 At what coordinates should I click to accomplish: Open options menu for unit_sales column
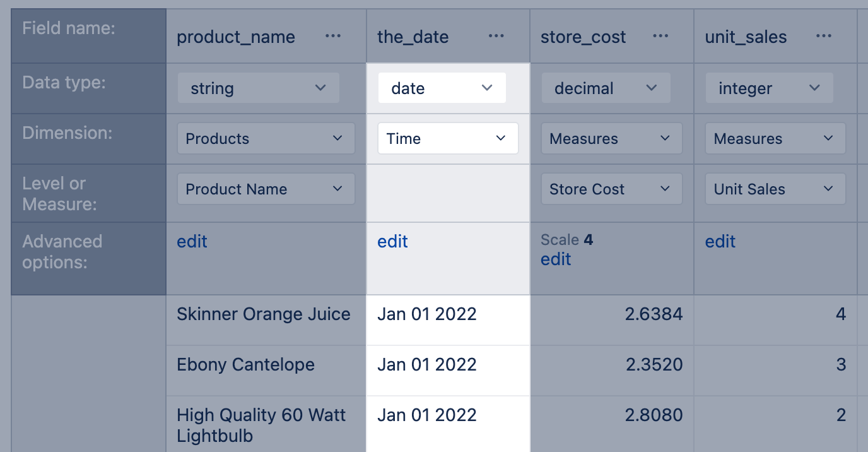823,36
